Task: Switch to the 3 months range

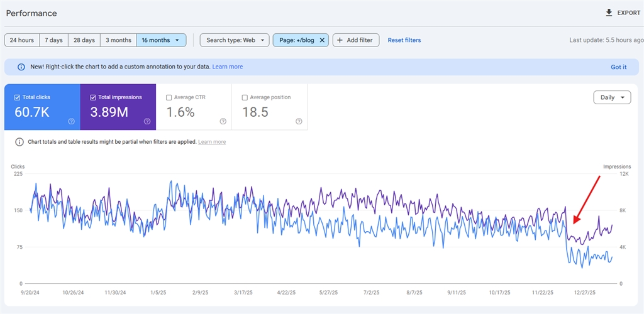Action: (x=118, y=40)
